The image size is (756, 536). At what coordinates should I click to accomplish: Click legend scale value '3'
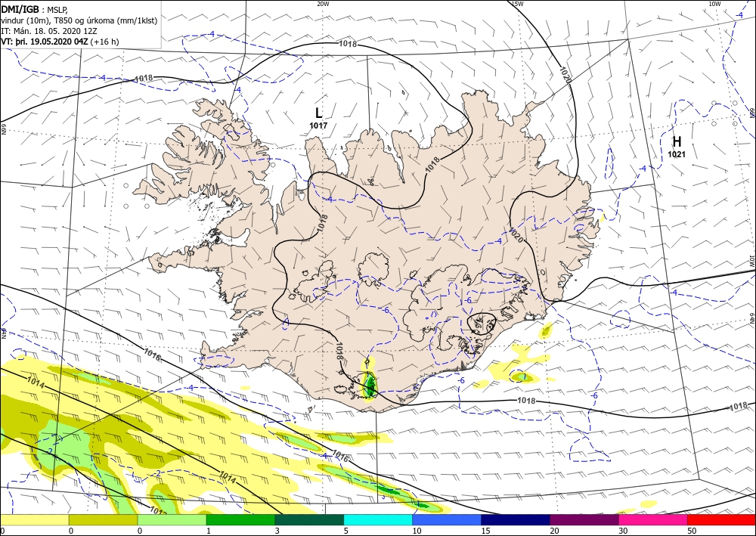pos(277,531)
